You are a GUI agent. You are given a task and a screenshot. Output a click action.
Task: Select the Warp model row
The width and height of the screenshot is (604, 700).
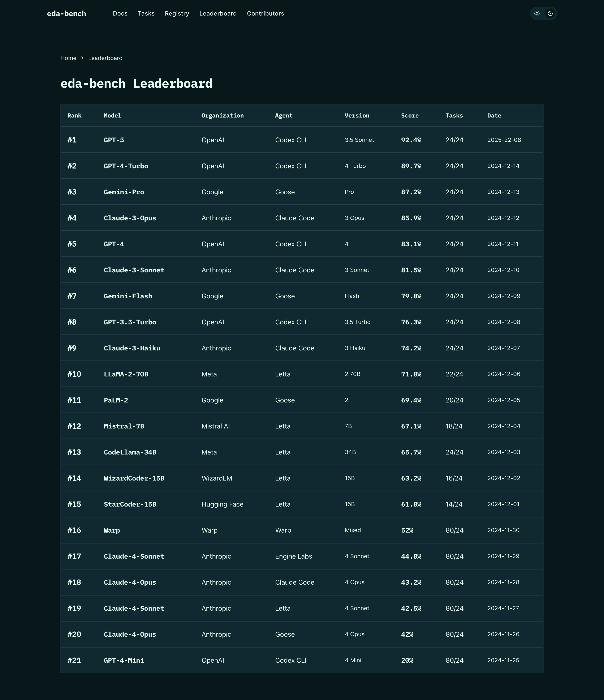[112, 530]
